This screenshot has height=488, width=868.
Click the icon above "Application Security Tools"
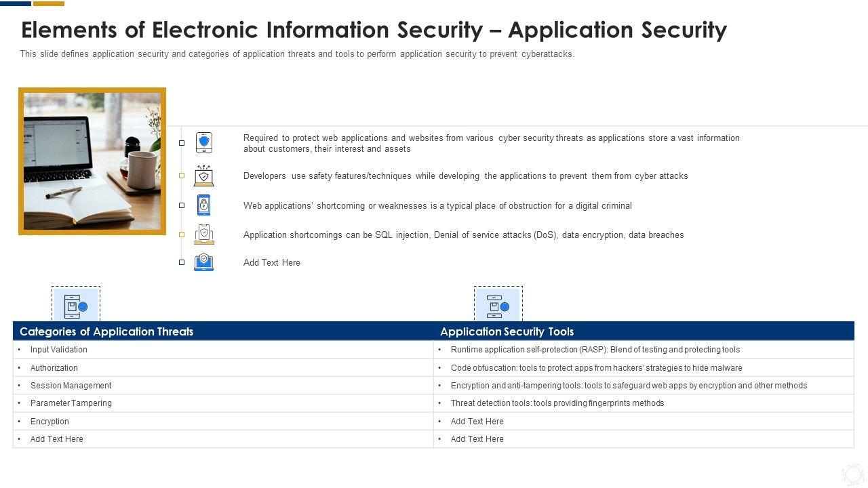point(498,306)
